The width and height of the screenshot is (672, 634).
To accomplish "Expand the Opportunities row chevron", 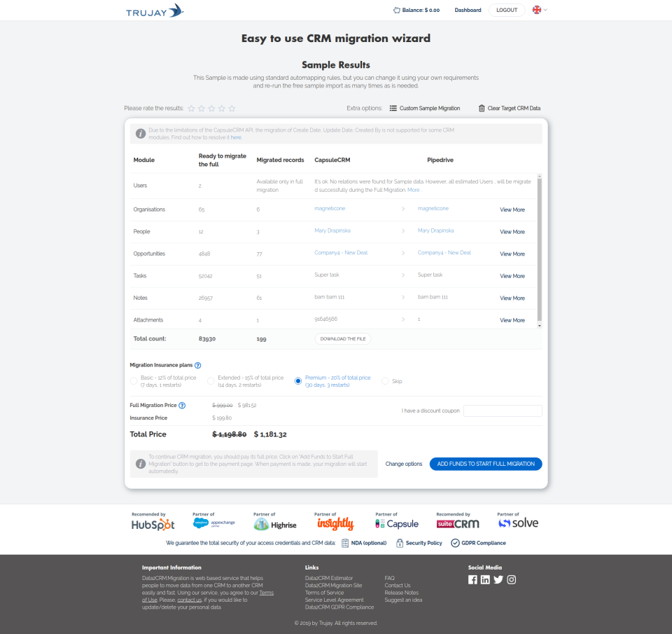I will click(404, 253).
